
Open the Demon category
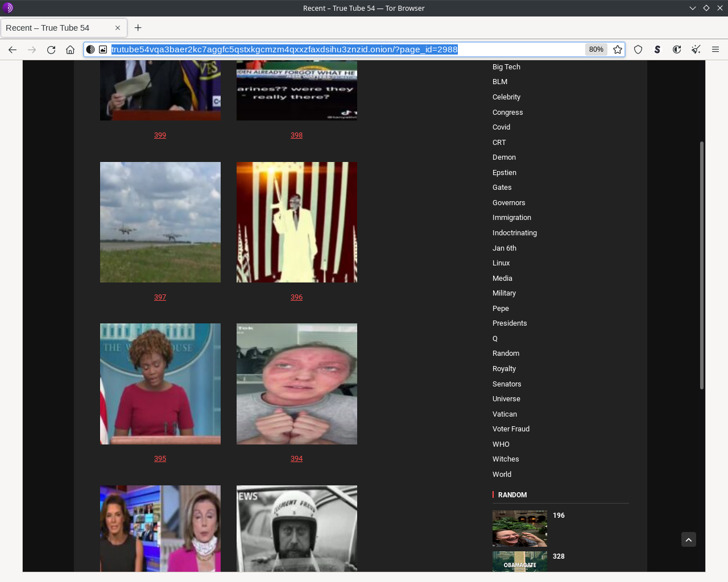coord(504,157)
